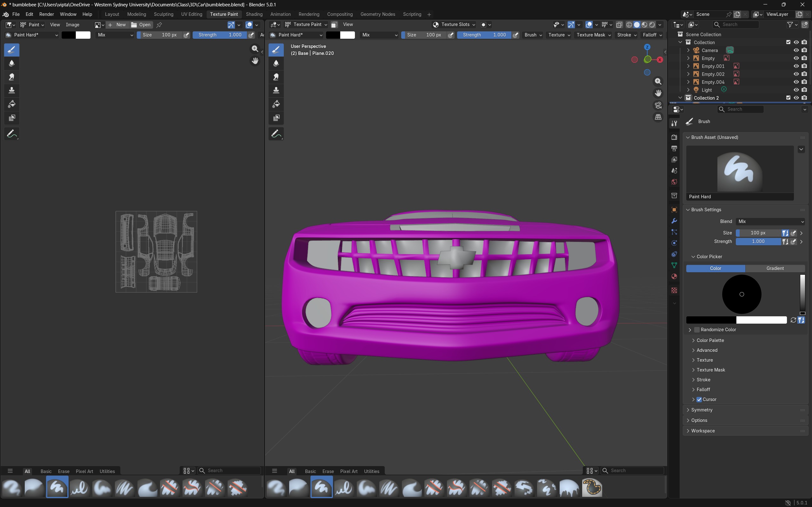This screenshot has height=507, width=812.
Task: Open the Modifiers wrench properties tab
Action: tap(674, 221)
